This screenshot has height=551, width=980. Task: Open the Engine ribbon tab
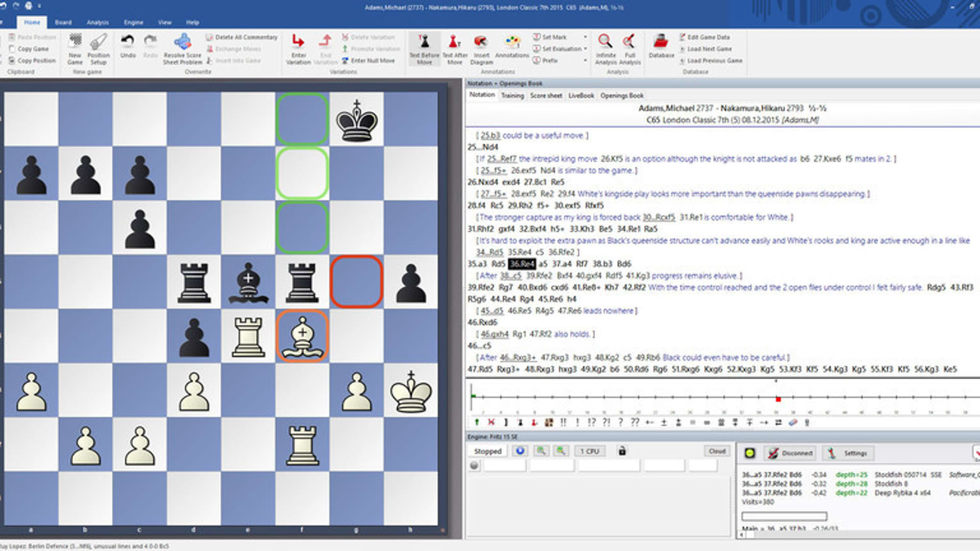tap(133, 22)
